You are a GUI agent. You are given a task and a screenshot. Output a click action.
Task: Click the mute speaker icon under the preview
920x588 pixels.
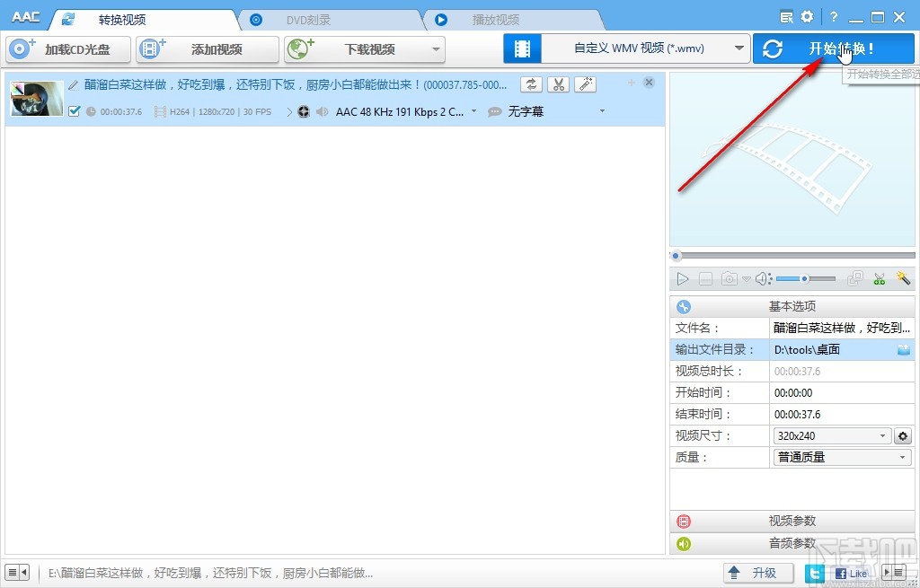(763, 278)
